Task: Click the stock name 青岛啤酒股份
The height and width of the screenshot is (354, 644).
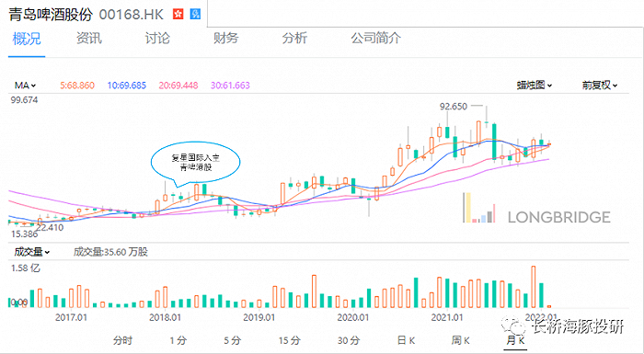Action: [51, 15]
